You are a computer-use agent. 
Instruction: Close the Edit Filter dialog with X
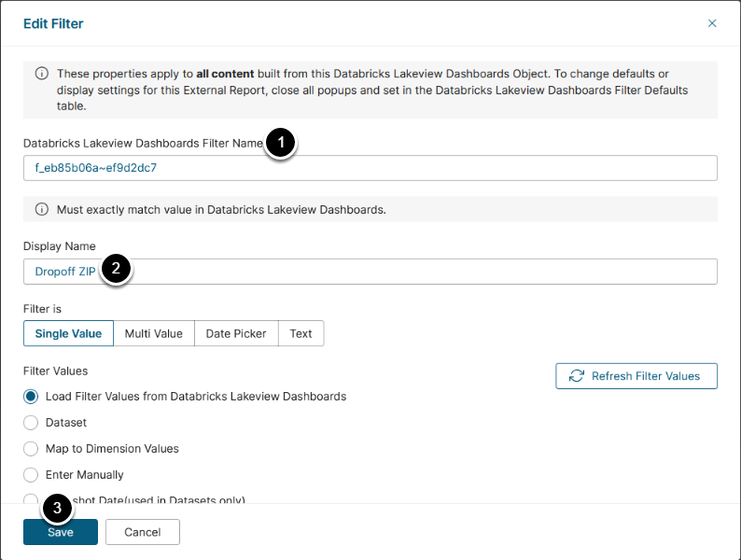712,23
